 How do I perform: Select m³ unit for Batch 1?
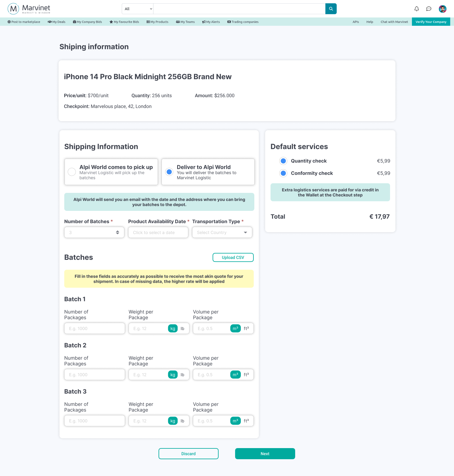pyautogui.click(x=235, y=328)
